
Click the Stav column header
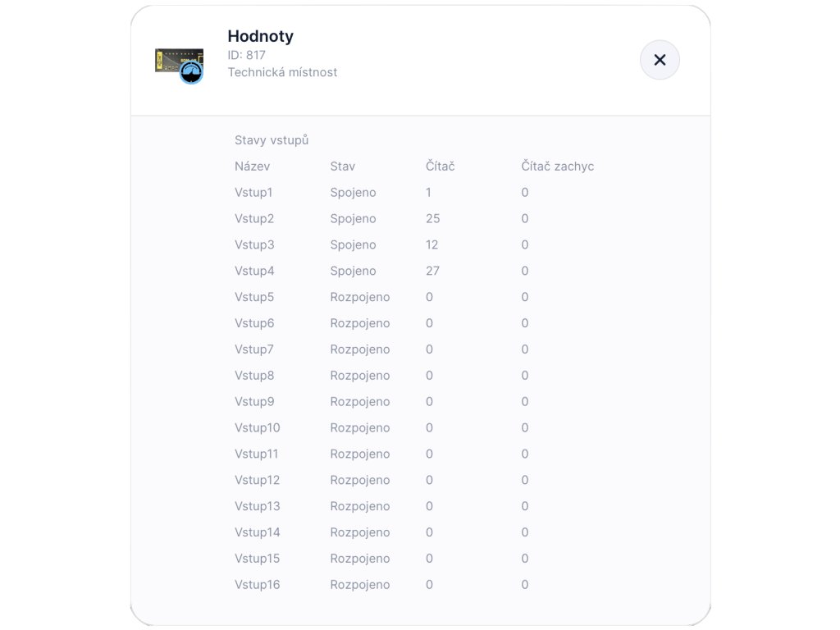343,167
